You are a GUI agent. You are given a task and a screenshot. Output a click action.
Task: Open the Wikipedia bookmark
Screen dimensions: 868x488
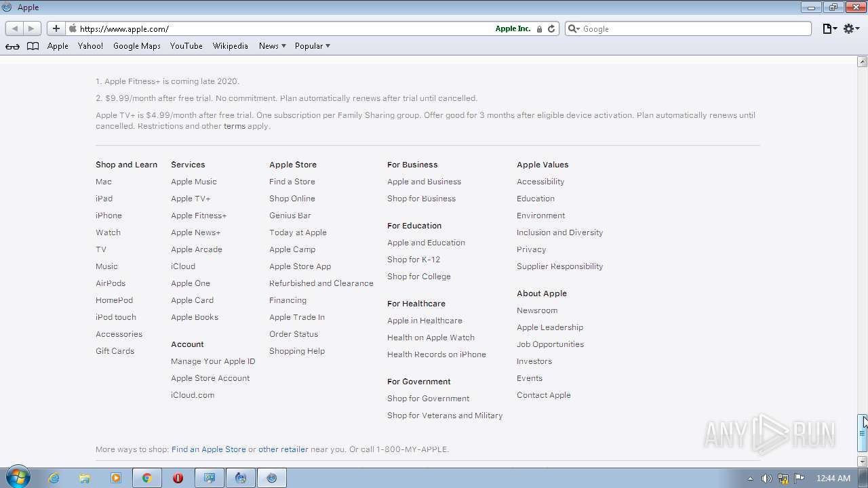click(x=231, y=46)
